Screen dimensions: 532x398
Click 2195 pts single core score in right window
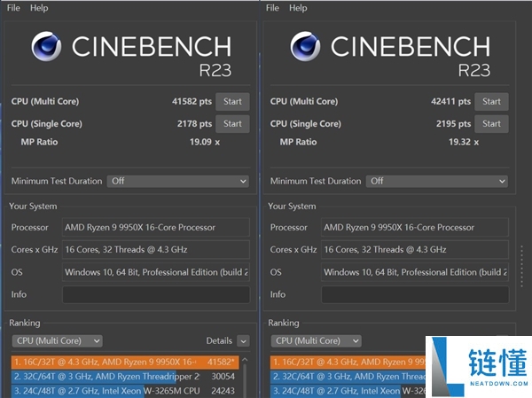453,124
